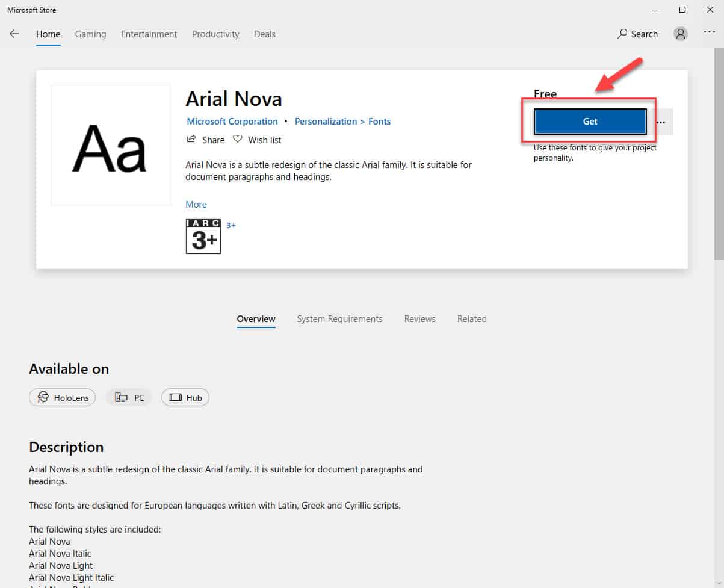The image size is (724, 588).
Task: Select the HoloLens device chip
Action: click(62, 397)
